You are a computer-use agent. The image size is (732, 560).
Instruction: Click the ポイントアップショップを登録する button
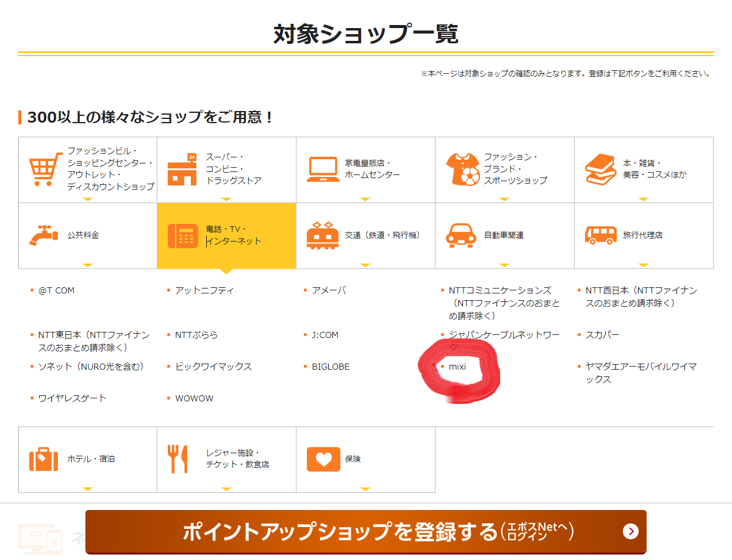(x=366, y=532)
